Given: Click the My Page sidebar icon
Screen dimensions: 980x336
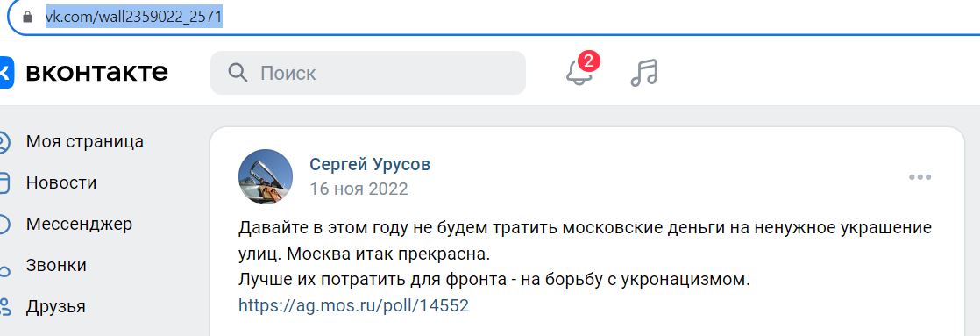Looking at the screenshot, I should 4,142.
